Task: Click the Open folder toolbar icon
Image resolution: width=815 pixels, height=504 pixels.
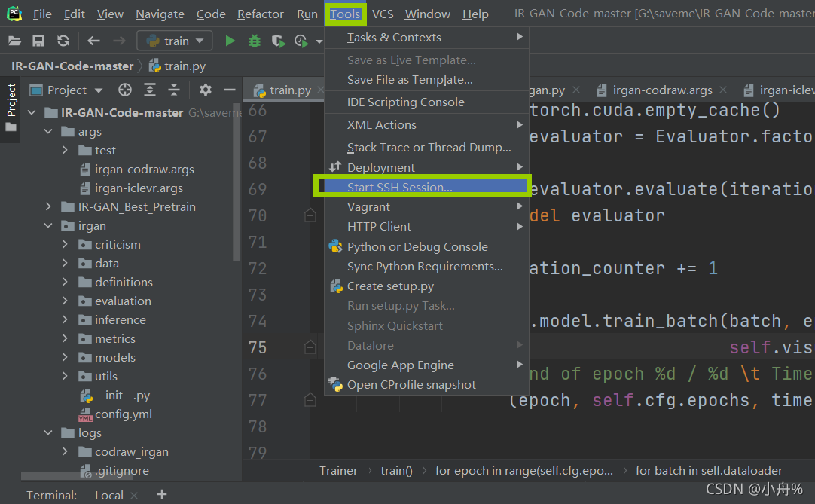Action: click(14, 41)
